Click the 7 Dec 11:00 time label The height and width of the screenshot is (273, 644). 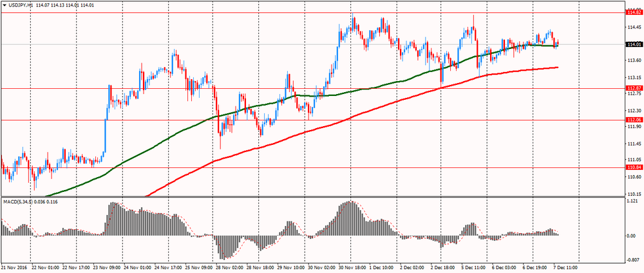pos(567,267)
